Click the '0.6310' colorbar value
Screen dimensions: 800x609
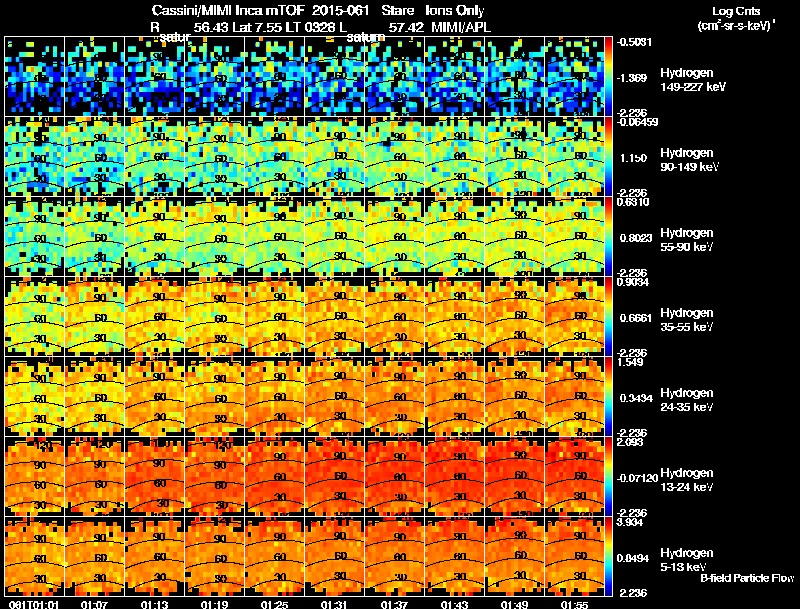pos(634,202)
